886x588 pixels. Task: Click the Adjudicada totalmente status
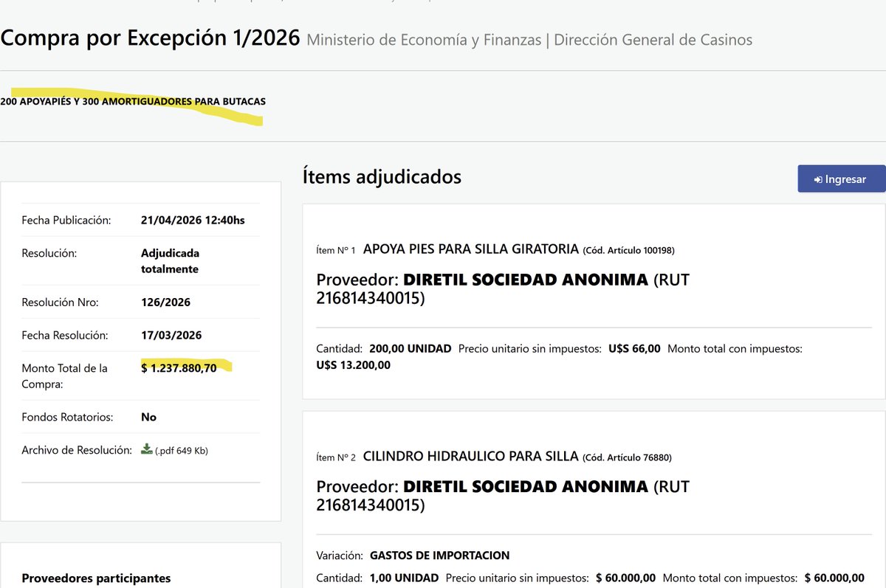coord(171,261)
